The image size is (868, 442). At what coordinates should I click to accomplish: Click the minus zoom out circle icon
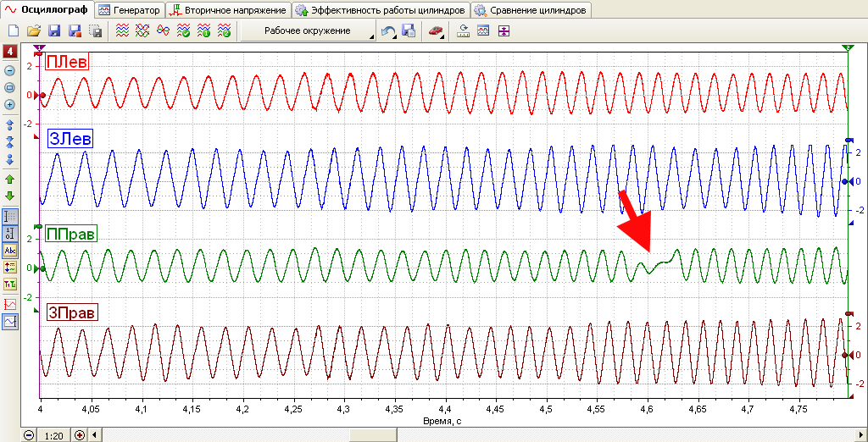[10, 71]
